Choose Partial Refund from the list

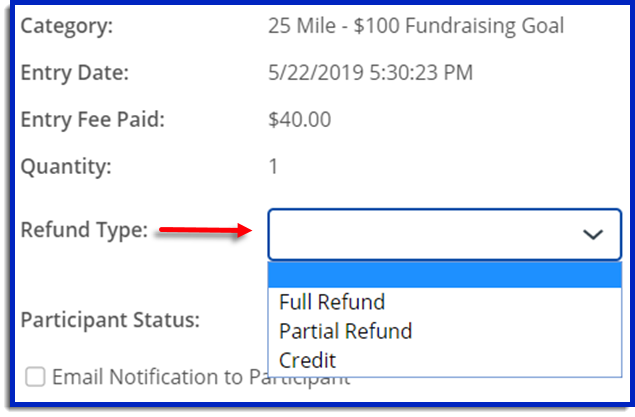(x=345, y=331)
